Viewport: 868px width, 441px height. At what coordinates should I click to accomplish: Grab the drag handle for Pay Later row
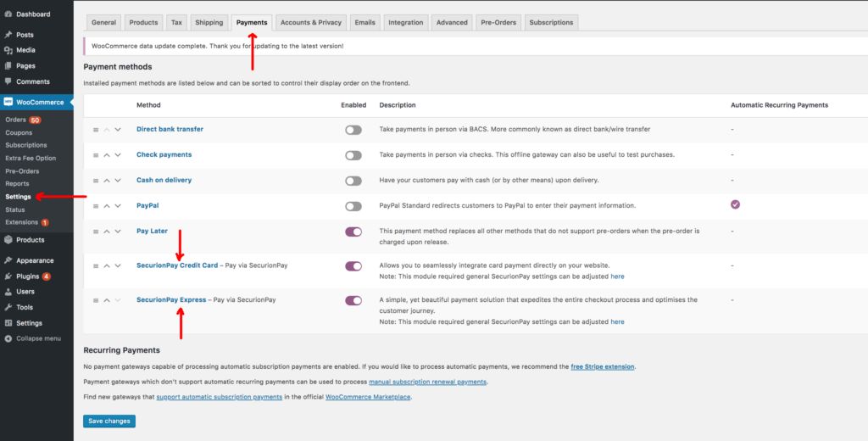(96, 232)
